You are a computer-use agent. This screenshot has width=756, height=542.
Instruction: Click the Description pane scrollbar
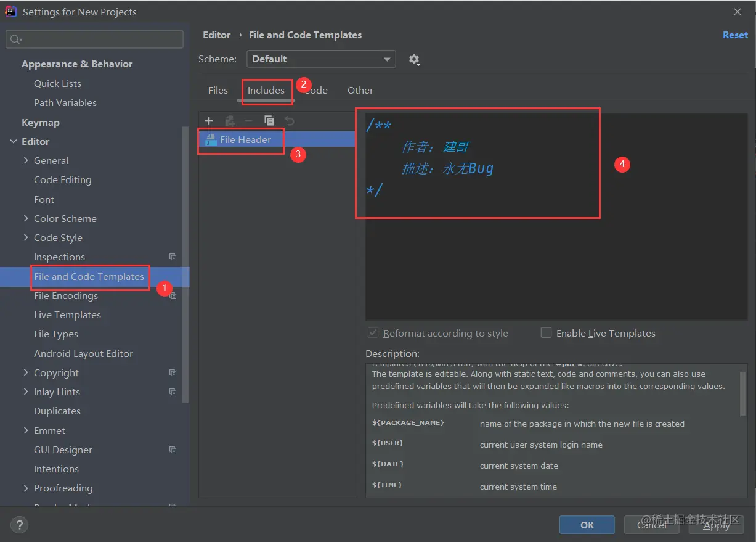pos(743,395)
